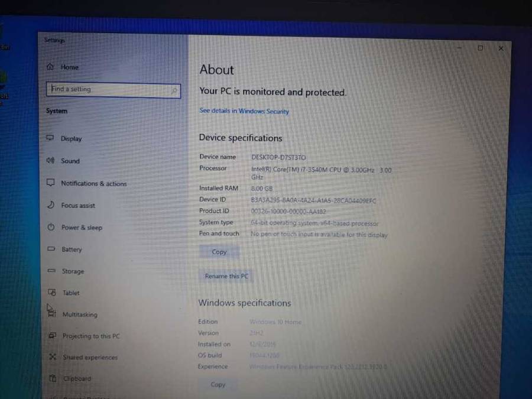The image size is (532, 399).
Task: Click inside the Find a setting box
Action: pos(106,90)
